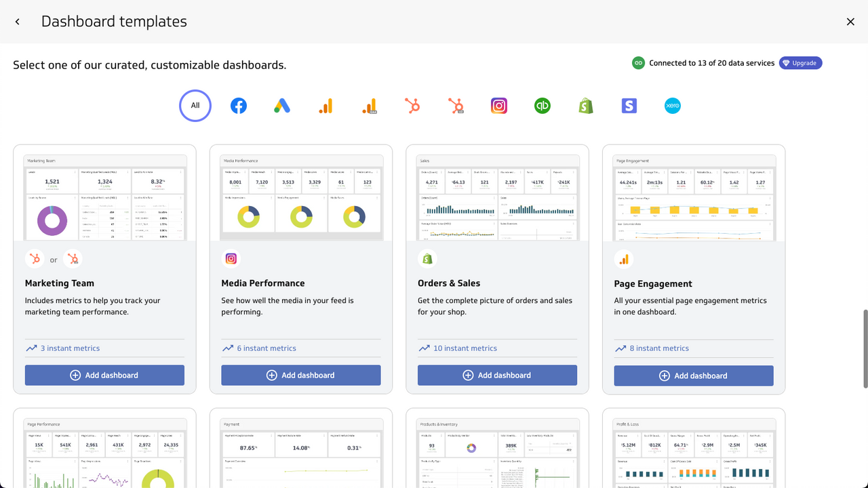Select the Stripe filter icon
The width and height of the screenshot is (868, 488).
coord(629,106)
